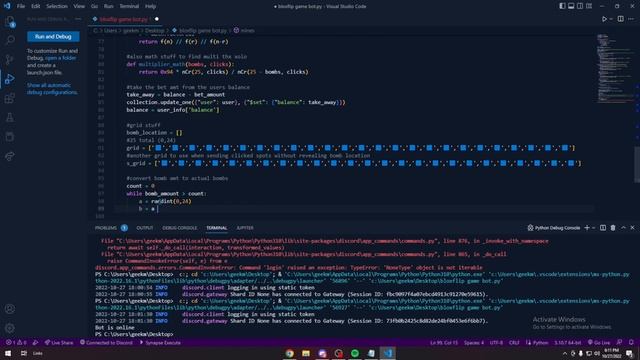640x360 pixels.
Task: Select the Run and Debug activity icon
Action: click(x=10, y=78)
